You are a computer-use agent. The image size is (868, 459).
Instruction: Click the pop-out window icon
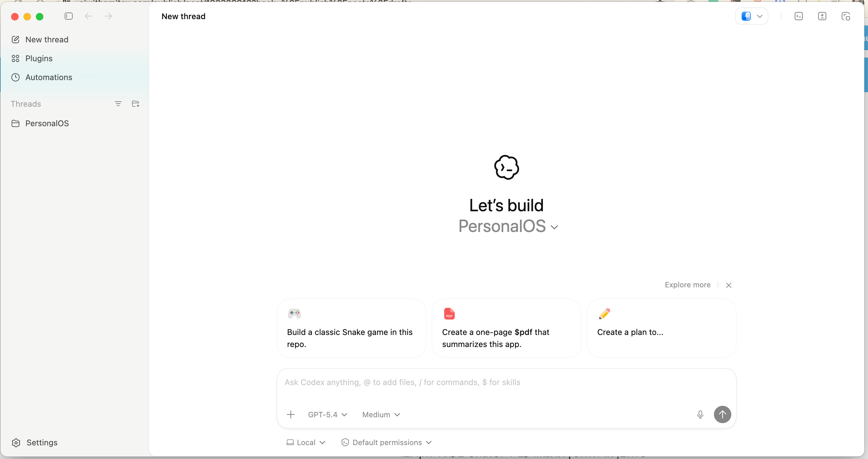(846, 16)
